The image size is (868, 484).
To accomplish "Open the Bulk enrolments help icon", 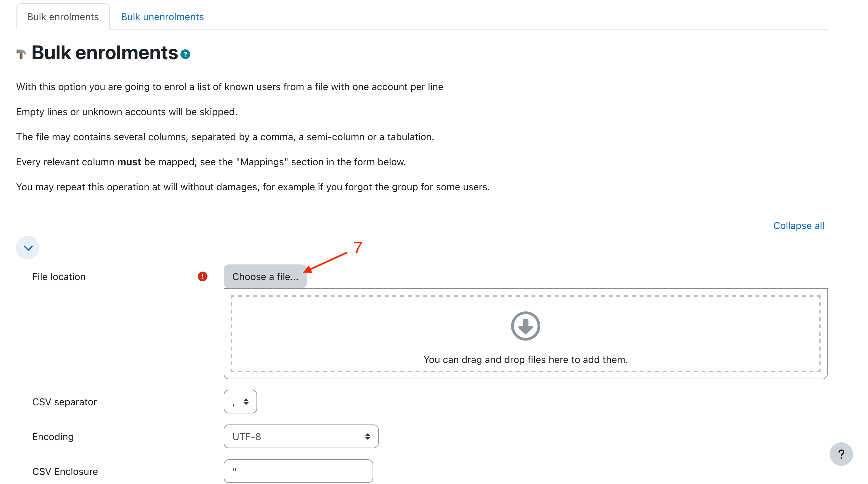I will click(x=185, y=54).
